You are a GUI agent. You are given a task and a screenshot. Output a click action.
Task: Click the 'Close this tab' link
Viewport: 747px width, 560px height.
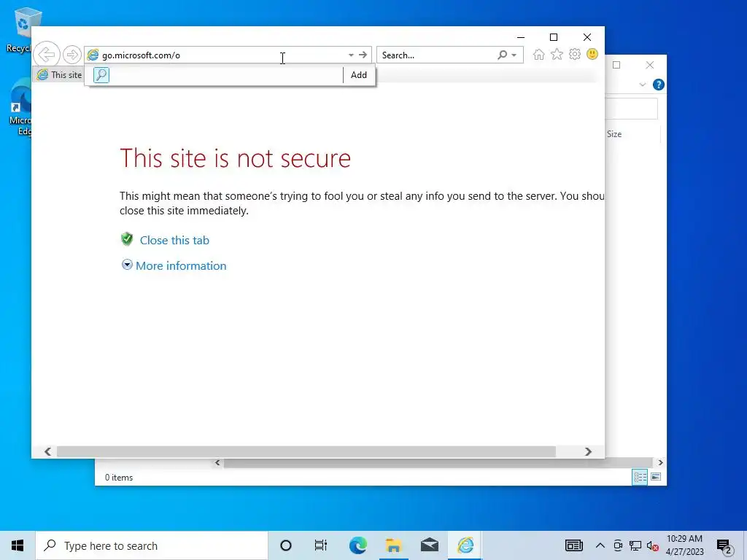click(174, 241)
